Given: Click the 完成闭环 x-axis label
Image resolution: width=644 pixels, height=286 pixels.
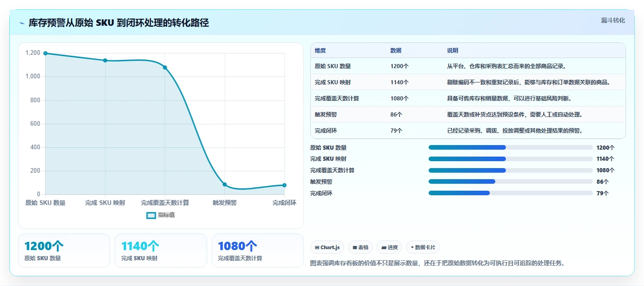Looking at the screenshot, I should 284,203.
